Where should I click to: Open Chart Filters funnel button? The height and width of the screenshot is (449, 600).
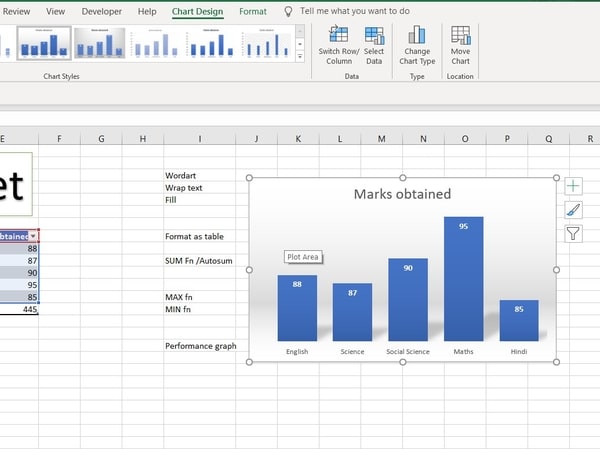573,234
